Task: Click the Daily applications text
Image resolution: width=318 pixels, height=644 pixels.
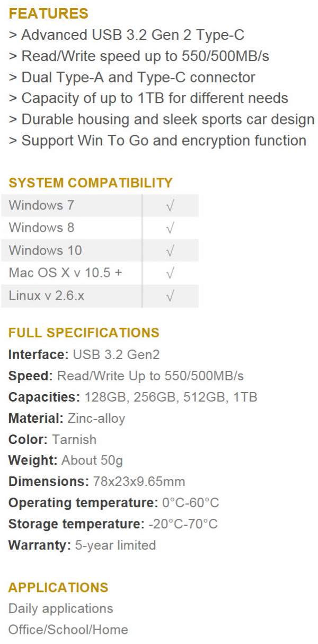Action: (61, 608)
